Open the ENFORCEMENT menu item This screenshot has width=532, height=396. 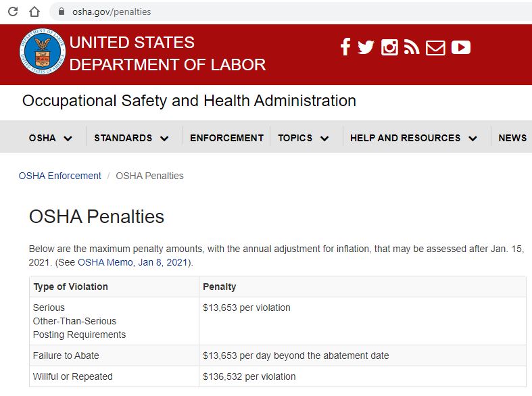(x=226, y=138)
